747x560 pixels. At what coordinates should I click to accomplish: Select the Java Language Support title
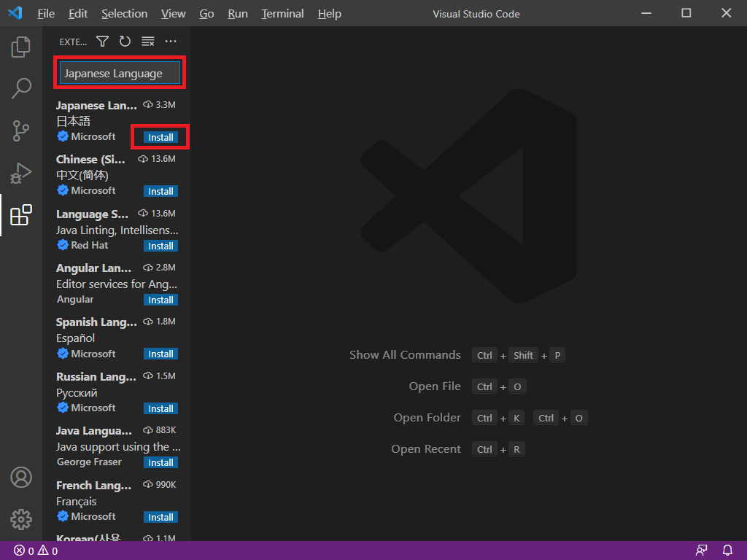[x=94, y=431]
